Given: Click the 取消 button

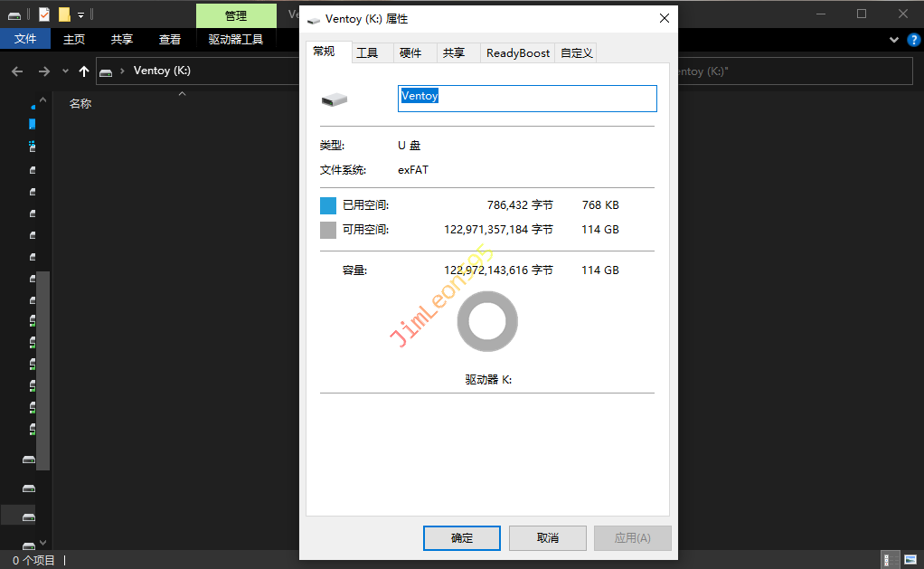Looking at the screenshot, I should (x=547, y=538).
